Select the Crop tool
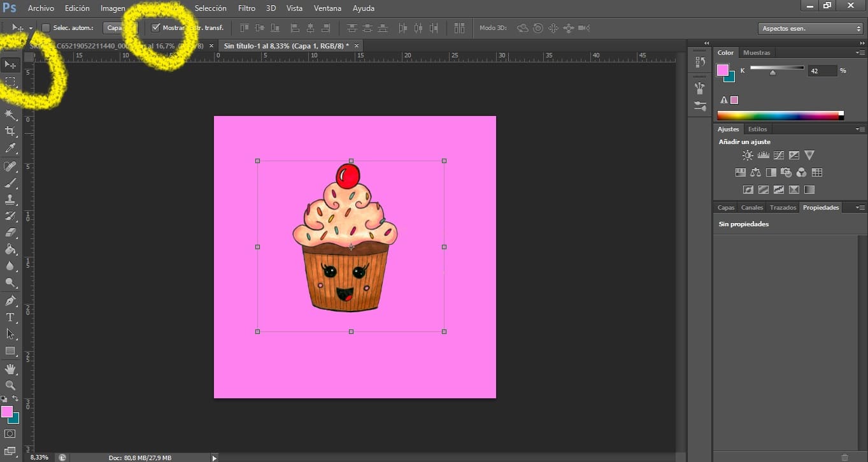Screen dimensions: 868x462 [10, 131]
